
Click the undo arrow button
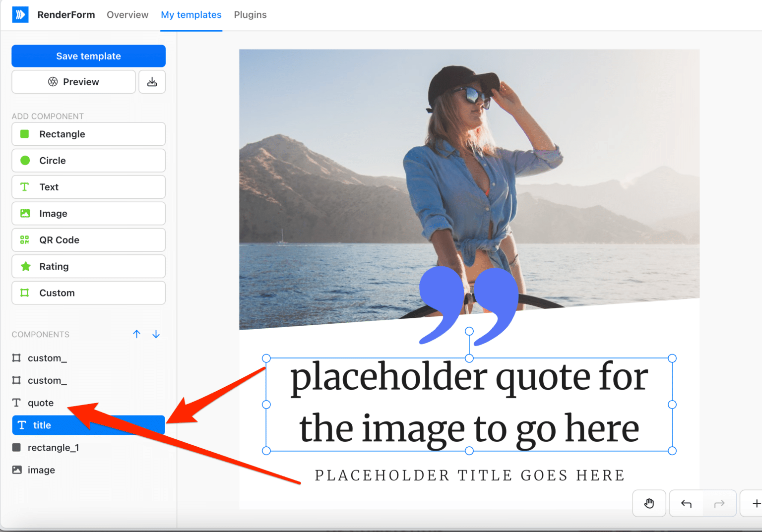(686, 503)
